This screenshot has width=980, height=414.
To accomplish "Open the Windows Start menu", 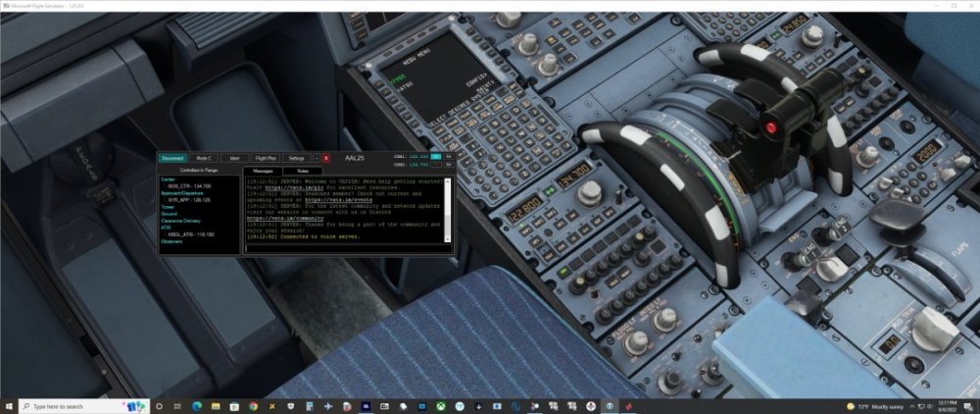I will (x=9, y=406).
